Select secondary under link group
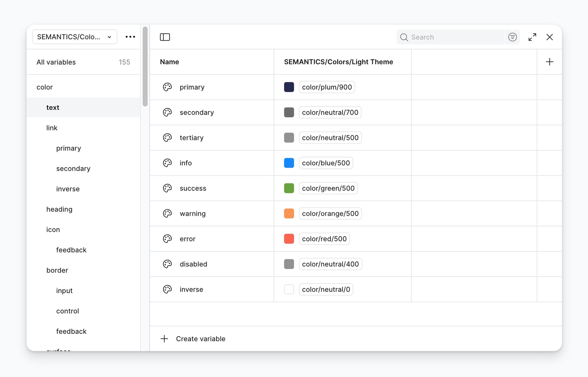588x377 pixels. pos(83,168)
